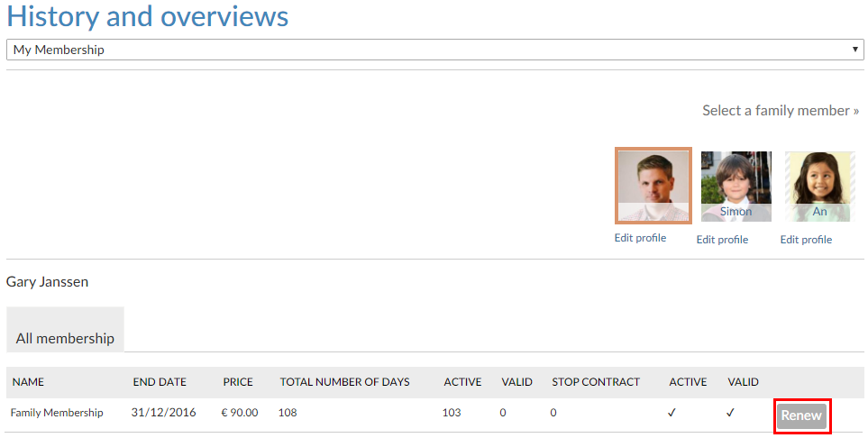Click the History and overviews heading
Screen dimensions: 868x438
click(x=147, y=16)
